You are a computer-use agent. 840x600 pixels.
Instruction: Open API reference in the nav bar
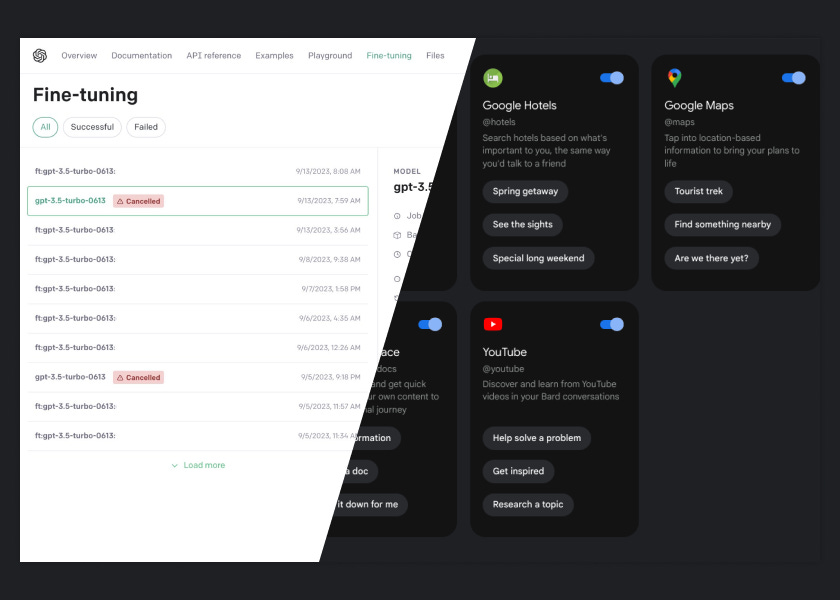(214, 56)
